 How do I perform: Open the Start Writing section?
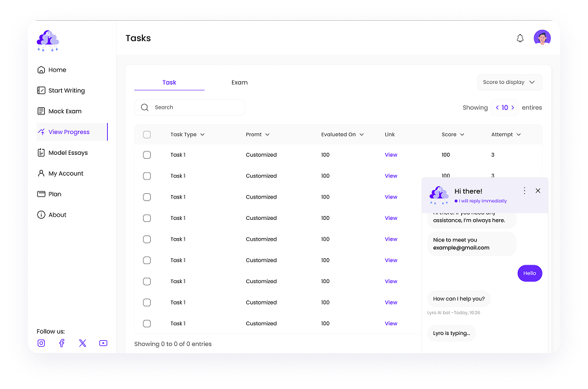click(x=61, y=90)
